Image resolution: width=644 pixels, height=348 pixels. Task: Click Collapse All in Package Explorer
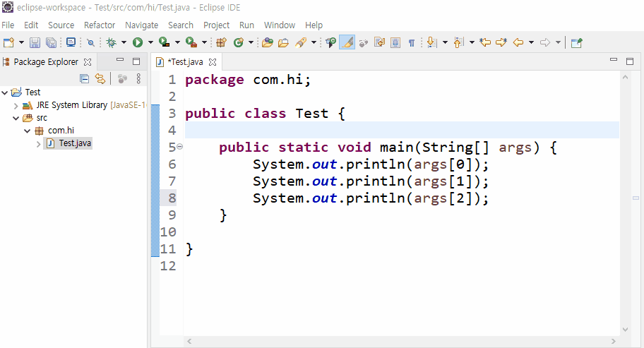(x=84, y=78)
